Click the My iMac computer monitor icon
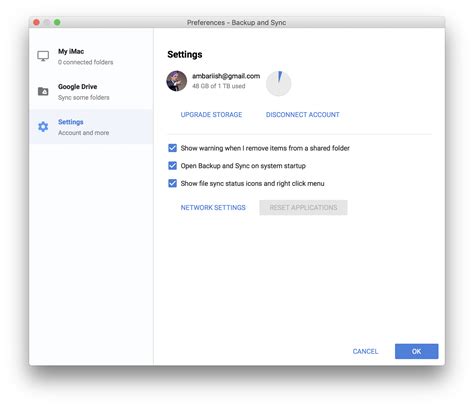The image size is (474, 407). 43,56
